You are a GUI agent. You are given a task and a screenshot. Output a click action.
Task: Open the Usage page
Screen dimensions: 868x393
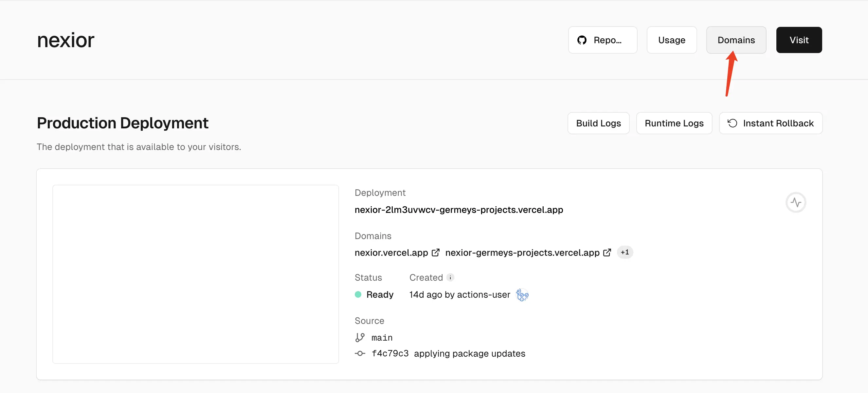pos(671,40)
